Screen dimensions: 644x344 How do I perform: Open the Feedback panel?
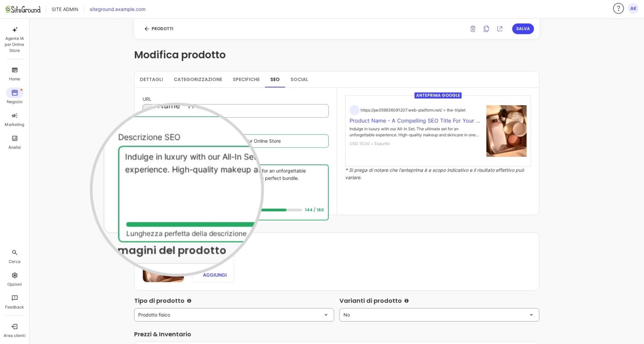click(14, 302)
